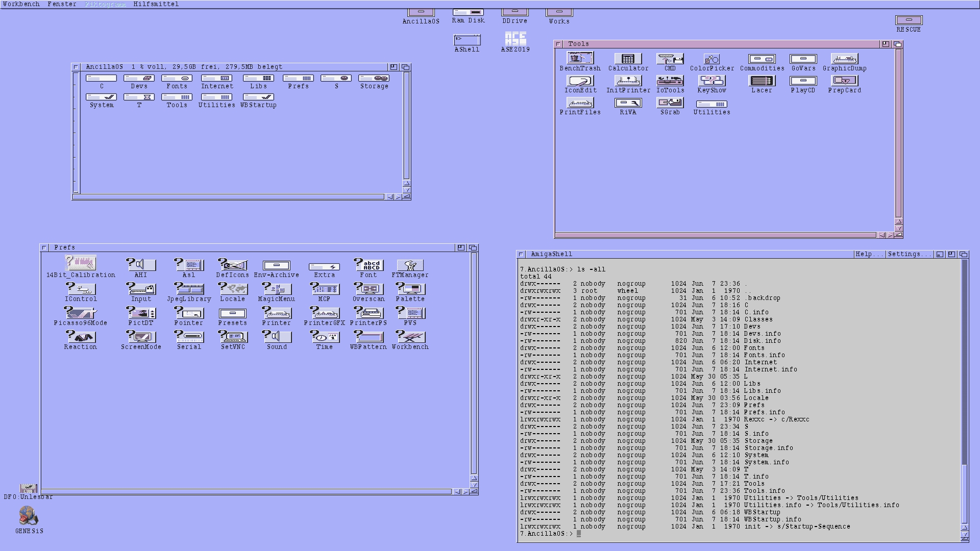Open the Palette preferences icon

click(410, 289)
